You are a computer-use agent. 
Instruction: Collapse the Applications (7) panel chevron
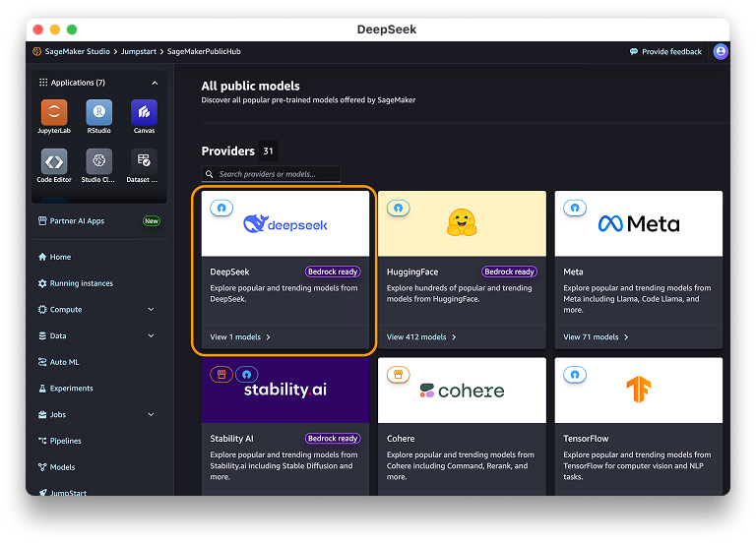(x=155, y=83)
